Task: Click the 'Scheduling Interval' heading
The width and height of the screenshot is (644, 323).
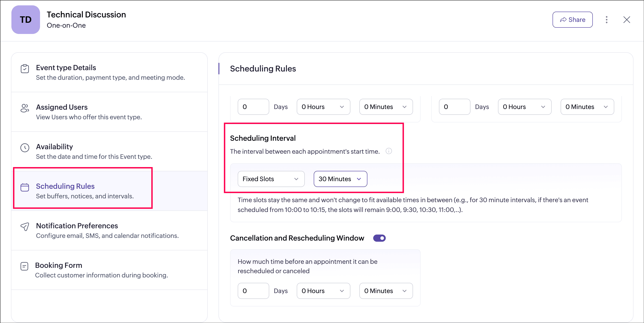Action: pos(263,138)
